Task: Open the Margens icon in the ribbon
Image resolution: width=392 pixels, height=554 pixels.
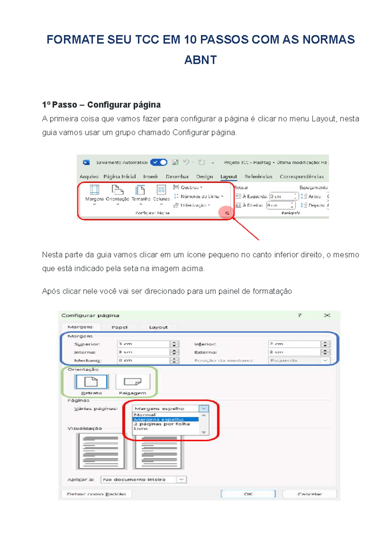Action: pos(94,190)
